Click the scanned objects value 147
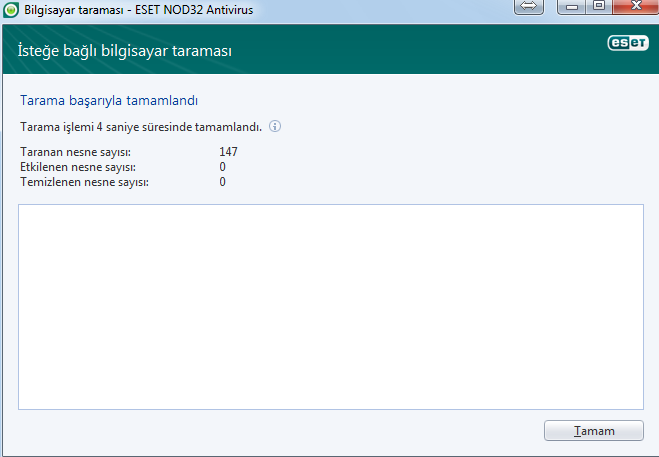 (x=228, y=152)
